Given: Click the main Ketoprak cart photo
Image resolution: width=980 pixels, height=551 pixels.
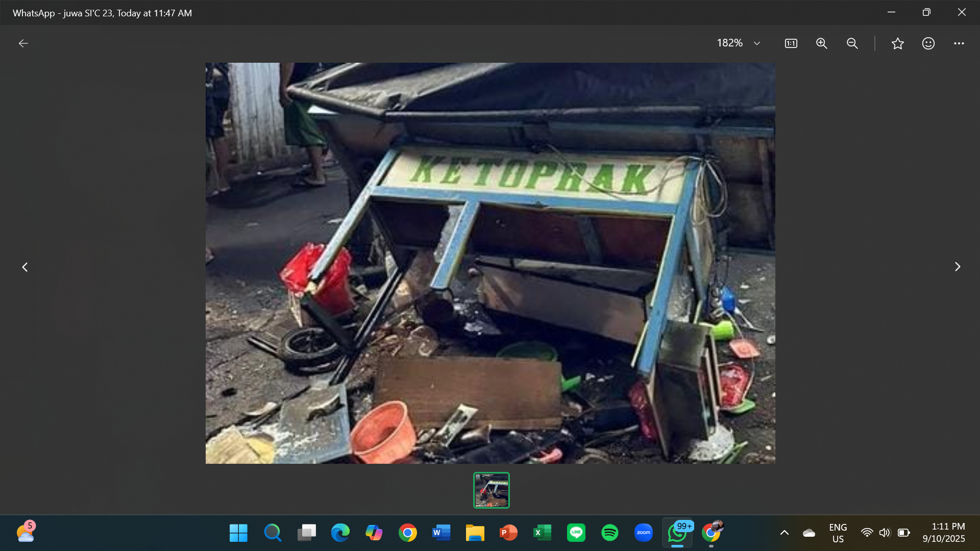Looking at the screenshot, I should 490,263.
